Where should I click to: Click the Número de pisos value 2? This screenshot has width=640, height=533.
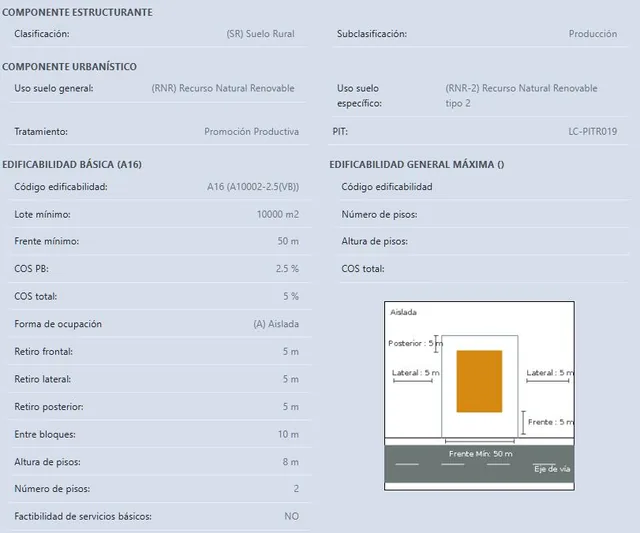pos(296,489)
